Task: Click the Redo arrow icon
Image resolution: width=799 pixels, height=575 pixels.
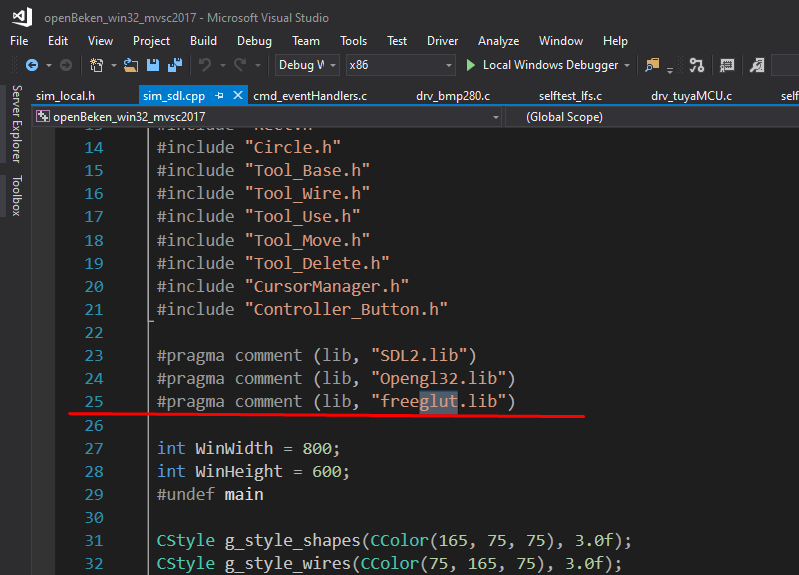Action: tap(240, 65)
